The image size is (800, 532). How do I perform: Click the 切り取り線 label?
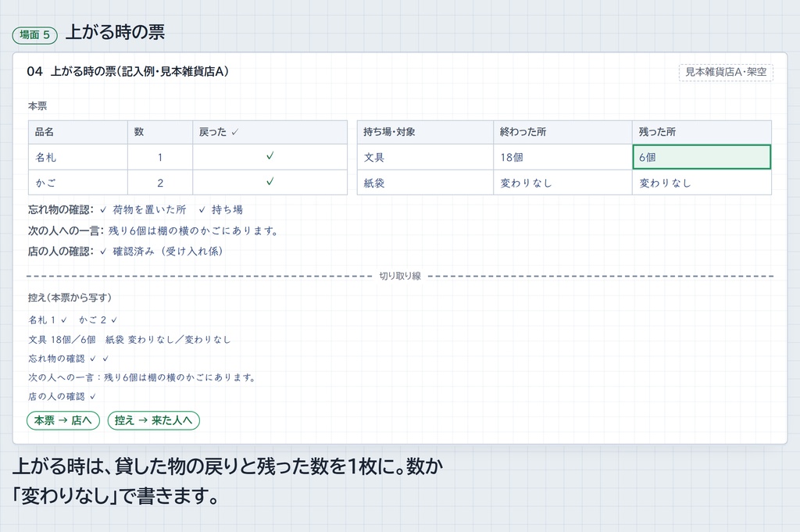tap(400, 276)
